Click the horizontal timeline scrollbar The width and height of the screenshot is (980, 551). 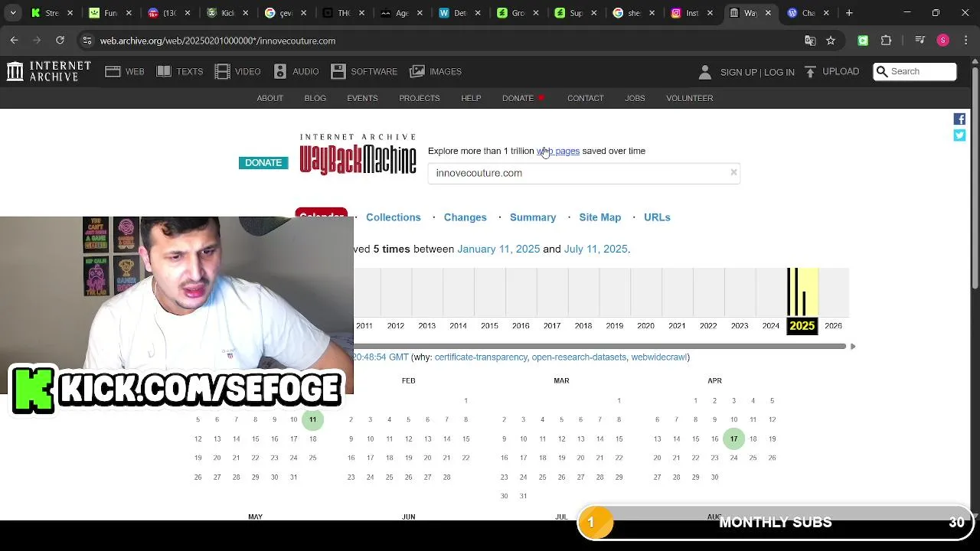[599, 347]
